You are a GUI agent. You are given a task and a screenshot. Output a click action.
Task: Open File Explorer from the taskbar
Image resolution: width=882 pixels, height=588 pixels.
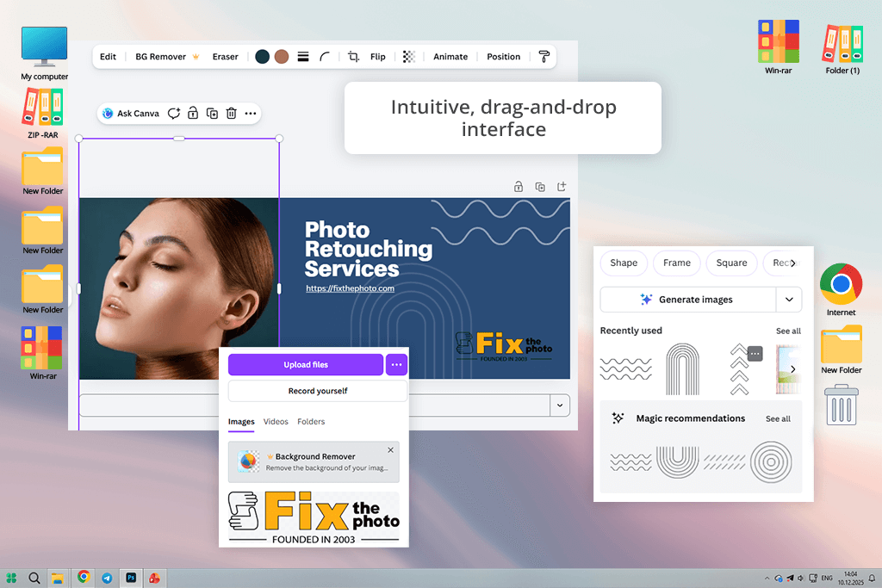pos(58,578)
